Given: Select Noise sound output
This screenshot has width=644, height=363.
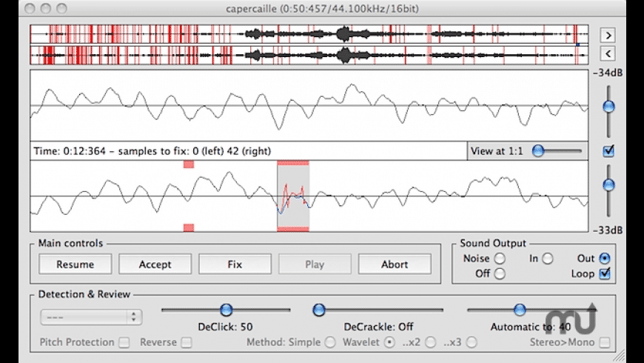Looking at the screenshot, I should (500, 259).
